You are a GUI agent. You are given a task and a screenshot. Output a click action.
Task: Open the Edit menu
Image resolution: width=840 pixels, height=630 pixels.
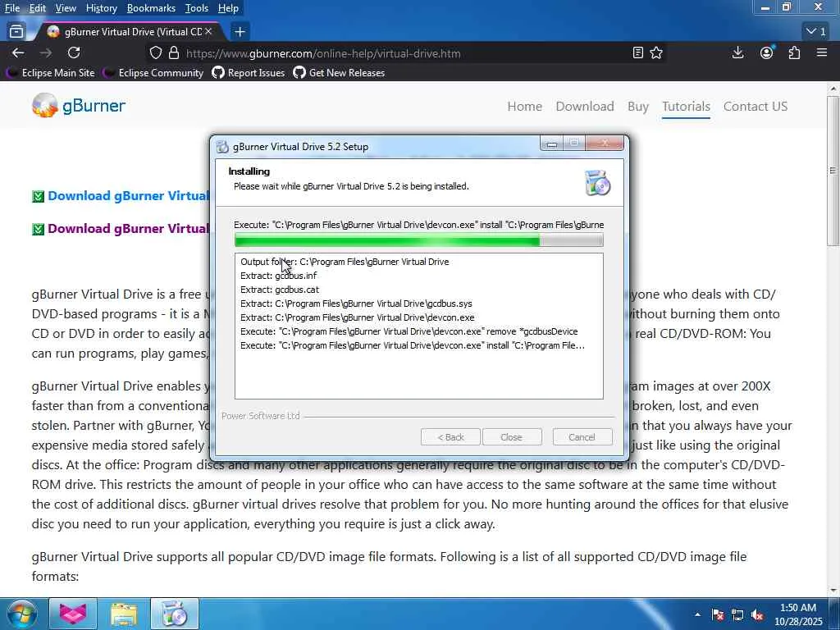click(x=38, y=8)
